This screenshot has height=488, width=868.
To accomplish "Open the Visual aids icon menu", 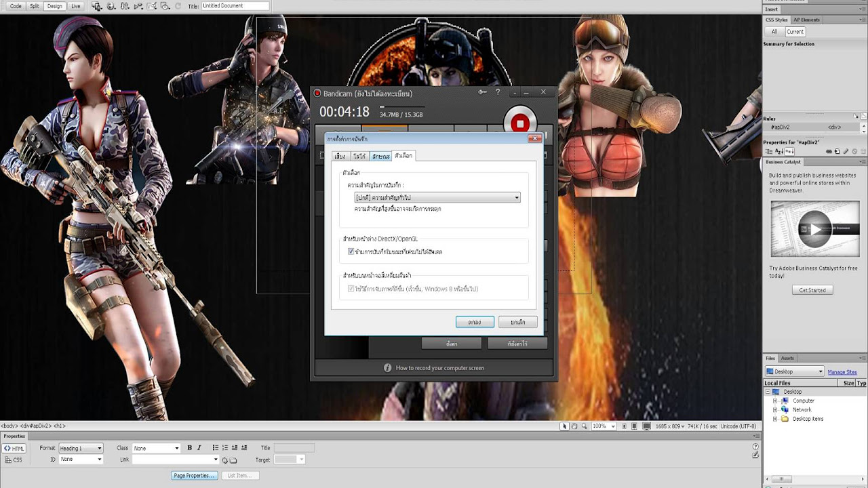I will point(165,6).
